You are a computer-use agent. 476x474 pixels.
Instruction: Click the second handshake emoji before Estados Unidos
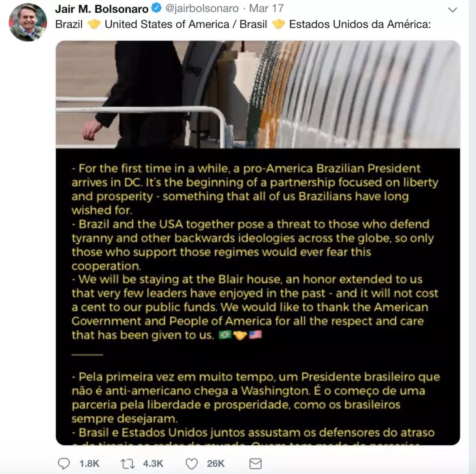(x=279, y=24)
